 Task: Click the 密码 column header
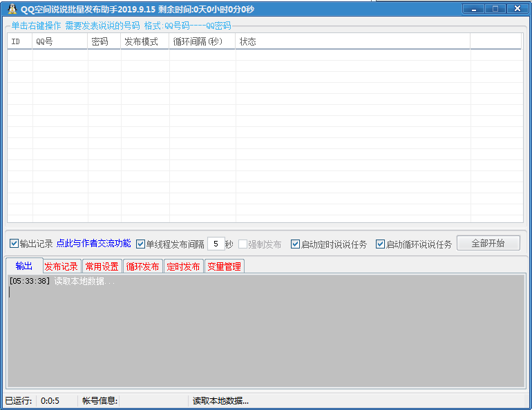coord(104,41)
